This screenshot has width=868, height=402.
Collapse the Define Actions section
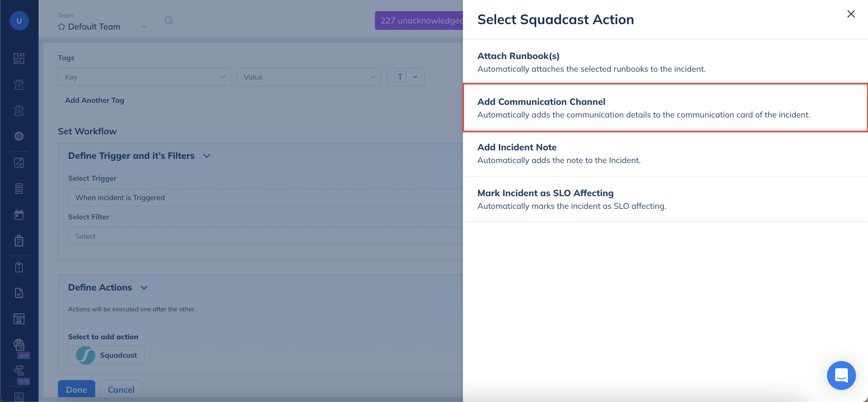click(x=144, y=287)
